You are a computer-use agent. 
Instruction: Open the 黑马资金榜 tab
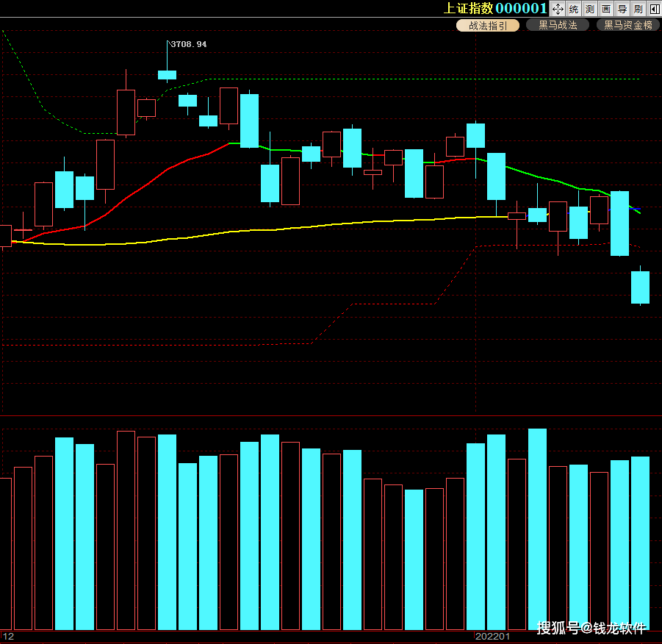coord(628,25)
